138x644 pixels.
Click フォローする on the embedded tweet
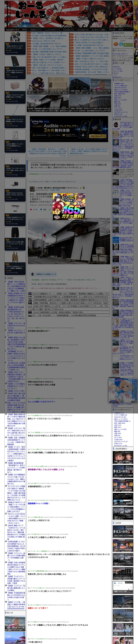[55, 190]
